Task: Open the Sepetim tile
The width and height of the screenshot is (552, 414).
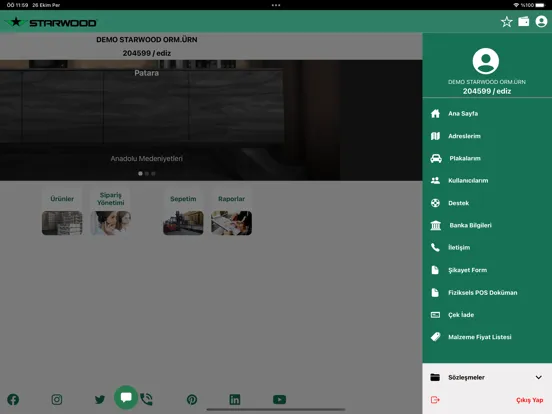Action: pyautogui.click(x=183, y=212)
